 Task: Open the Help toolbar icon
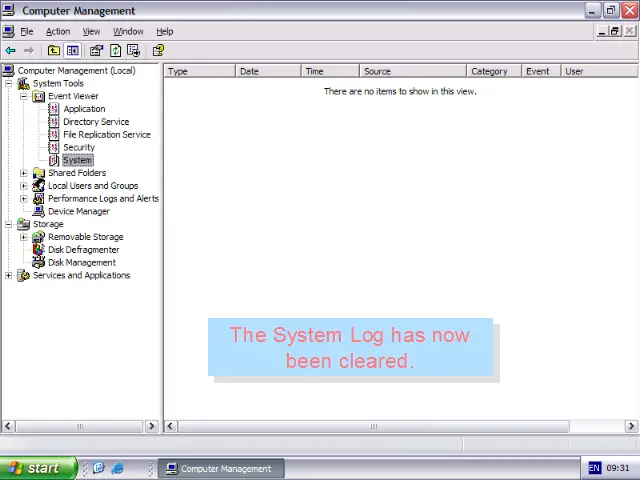158,51
